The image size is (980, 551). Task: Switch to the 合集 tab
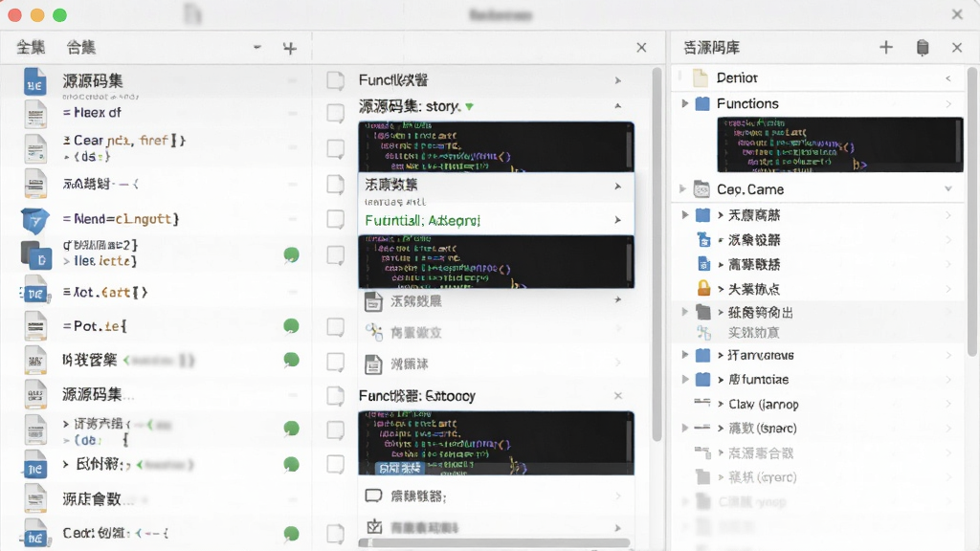tap(81, 48)
